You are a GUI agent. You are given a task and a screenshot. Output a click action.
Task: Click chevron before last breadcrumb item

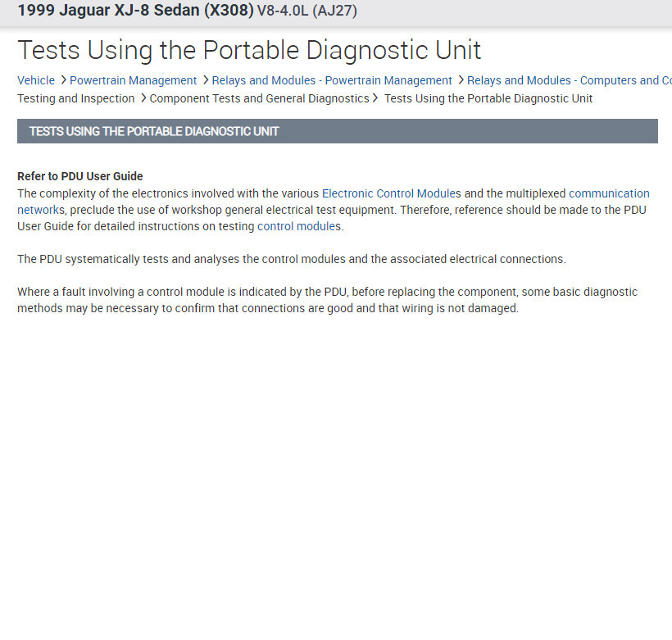click(375, 98)
